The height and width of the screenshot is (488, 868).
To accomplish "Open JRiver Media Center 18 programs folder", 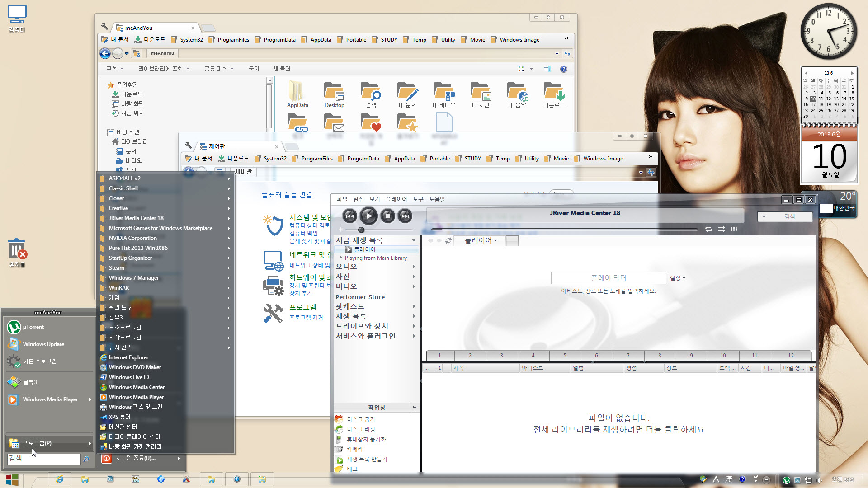I will pos(165,218).
